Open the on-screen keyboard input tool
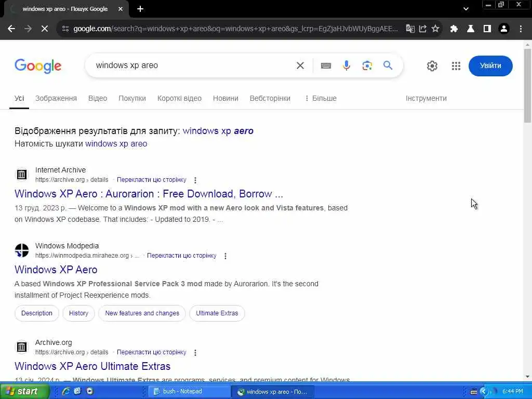Image resolution: width=532 pixels, height=399 pixels. (326, 65)
